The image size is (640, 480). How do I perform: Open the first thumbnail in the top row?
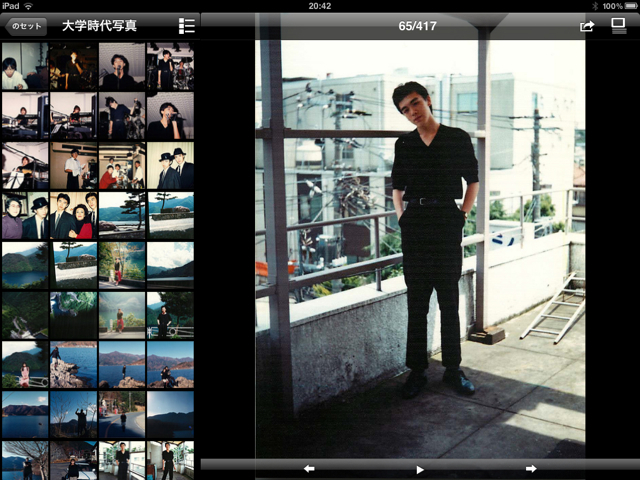[x=25, y=66]
